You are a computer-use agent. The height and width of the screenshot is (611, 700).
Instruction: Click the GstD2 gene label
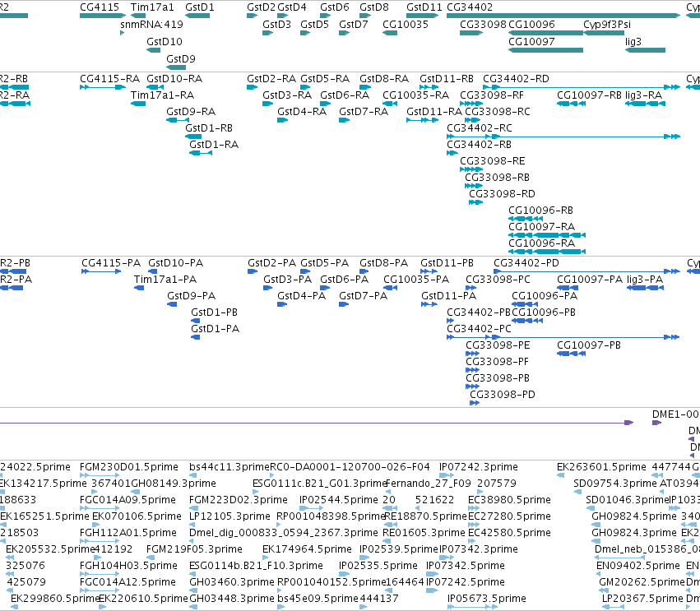tap(261, 7)
